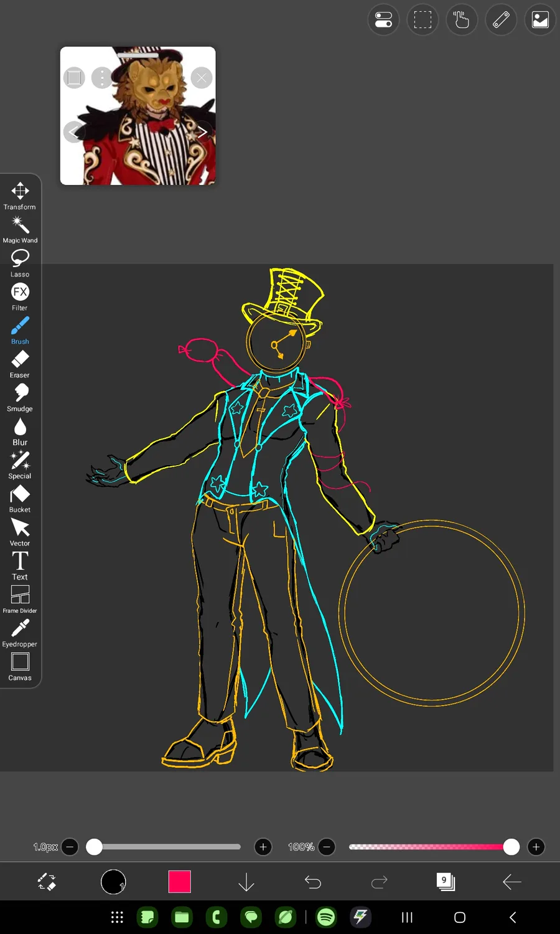Select the Vector tool
This screenshot has width=560, height=934.
(20, 532)
